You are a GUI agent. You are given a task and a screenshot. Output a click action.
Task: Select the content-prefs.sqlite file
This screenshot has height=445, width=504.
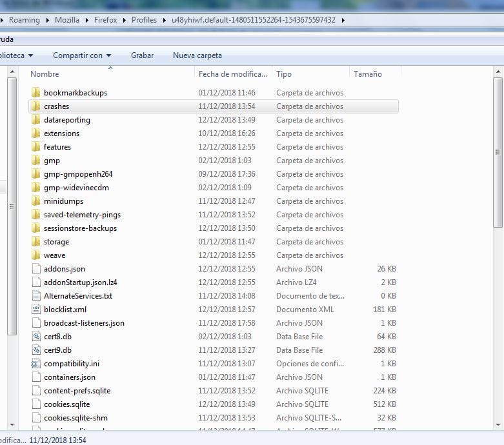point(77,391)
